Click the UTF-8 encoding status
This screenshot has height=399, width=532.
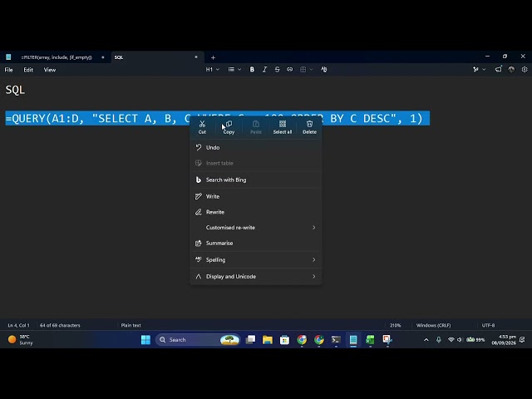488,325
